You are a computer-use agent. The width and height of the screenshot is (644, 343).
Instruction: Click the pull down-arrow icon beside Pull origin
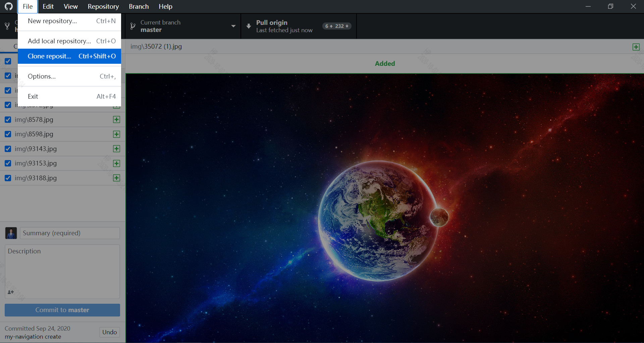coord(249,26)
